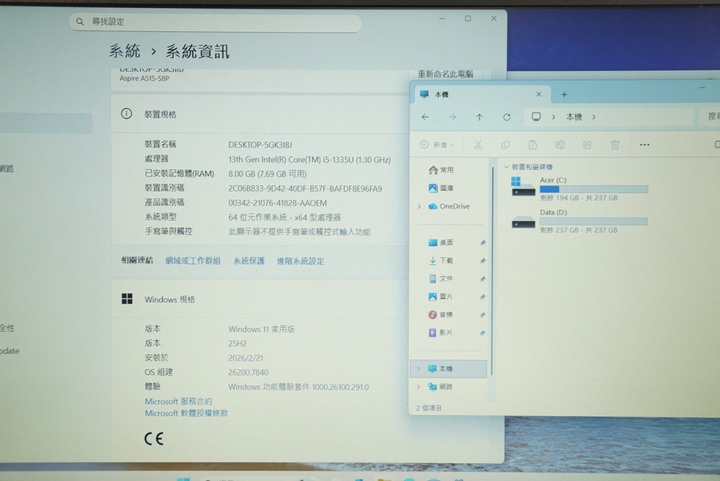Add a new tab in File Explorer

[564, 94]
